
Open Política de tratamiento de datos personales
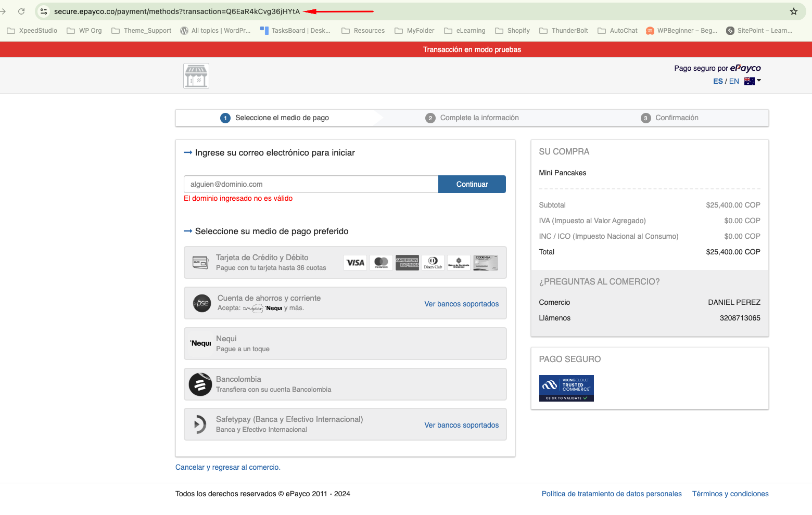tap(612, 494)
